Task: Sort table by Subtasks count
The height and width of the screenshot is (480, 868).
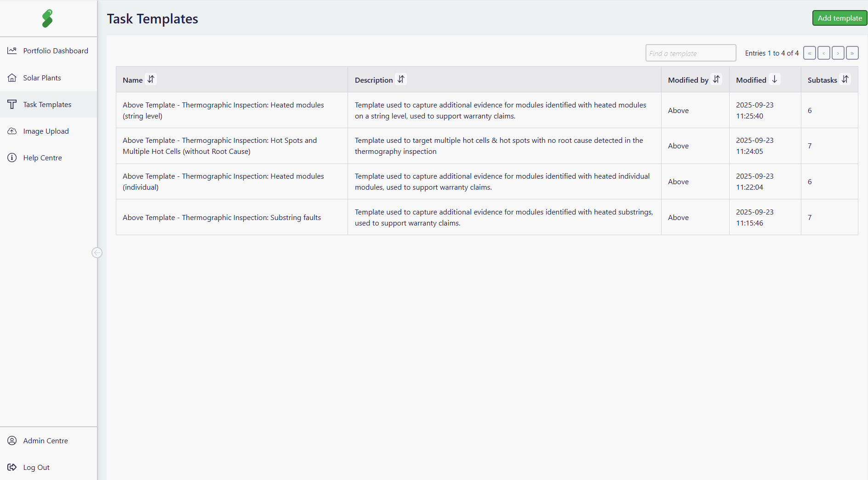Action: pos(845,79)
